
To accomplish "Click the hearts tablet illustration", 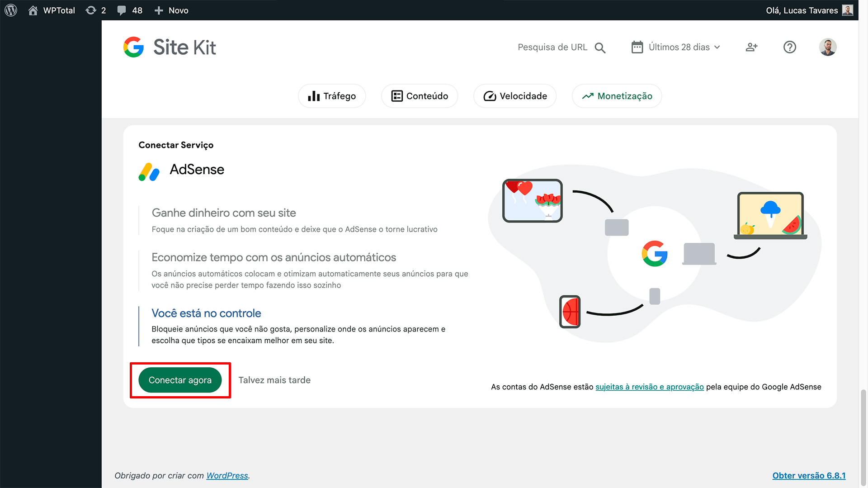I will point(533,200).
